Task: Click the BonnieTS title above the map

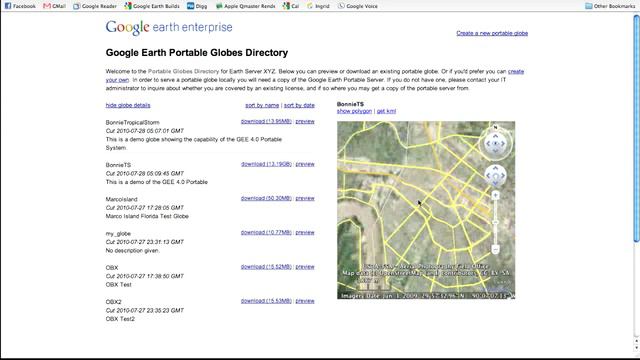Action: (x=350, y=104)
